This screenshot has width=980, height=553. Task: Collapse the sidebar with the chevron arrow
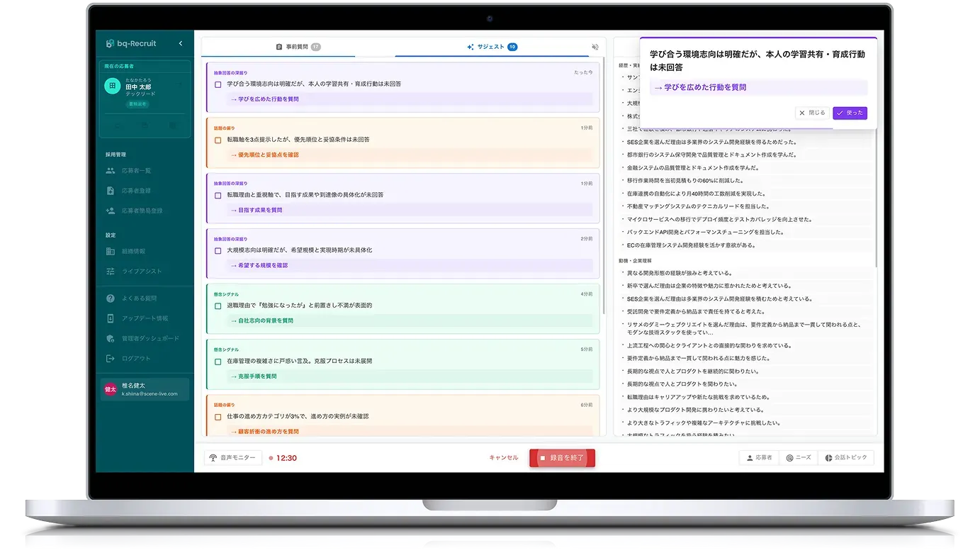180,44
